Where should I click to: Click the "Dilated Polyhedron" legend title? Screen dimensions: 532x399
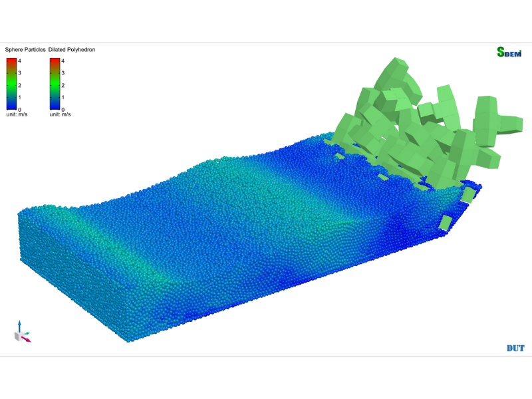[x=71, y=50]
